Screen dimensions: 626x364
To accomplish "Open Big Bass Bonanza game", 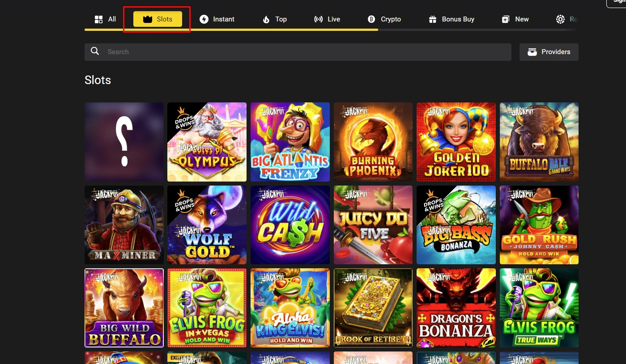I will [456, 225].
